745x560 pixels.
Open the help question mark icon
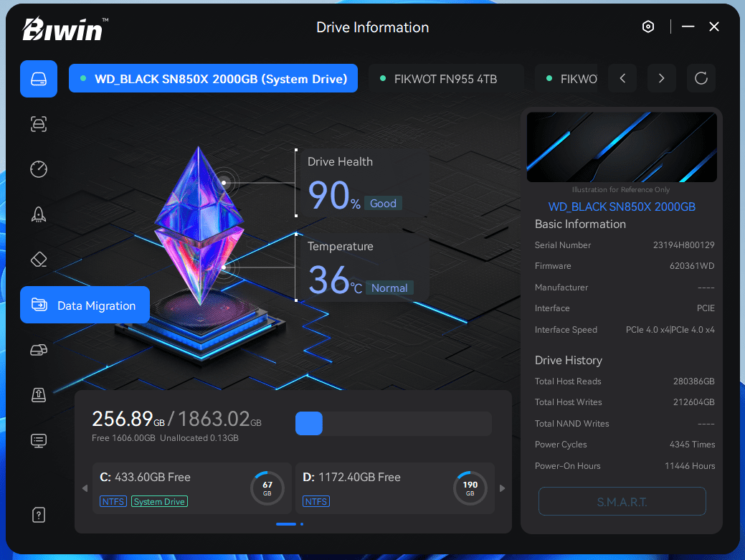tap(39, 515)
